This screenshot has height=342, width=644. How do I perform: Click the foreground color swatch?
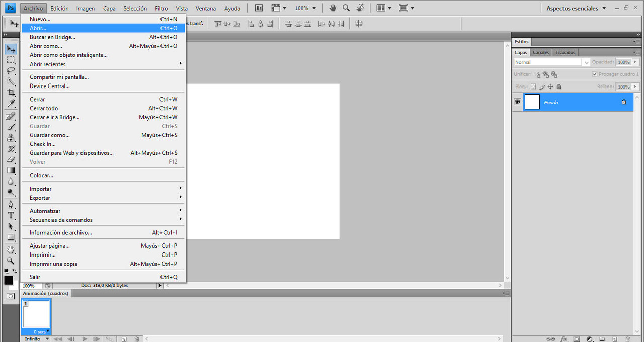(8, 281)
